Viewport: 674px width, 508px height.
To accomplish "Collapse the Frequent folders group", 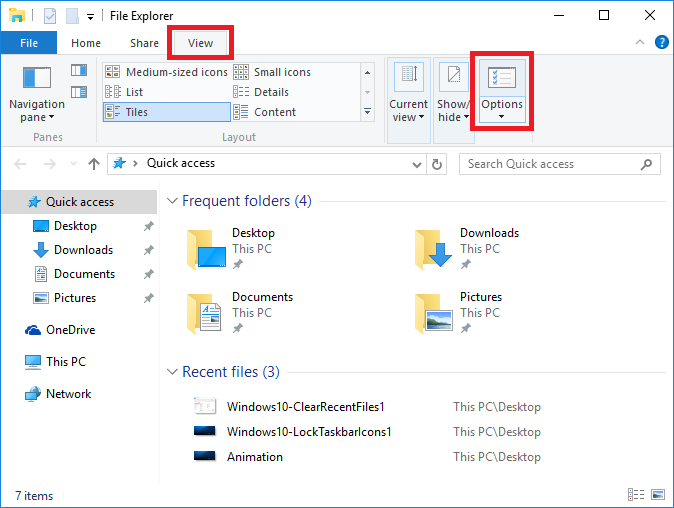I will [x=172, y=201].
